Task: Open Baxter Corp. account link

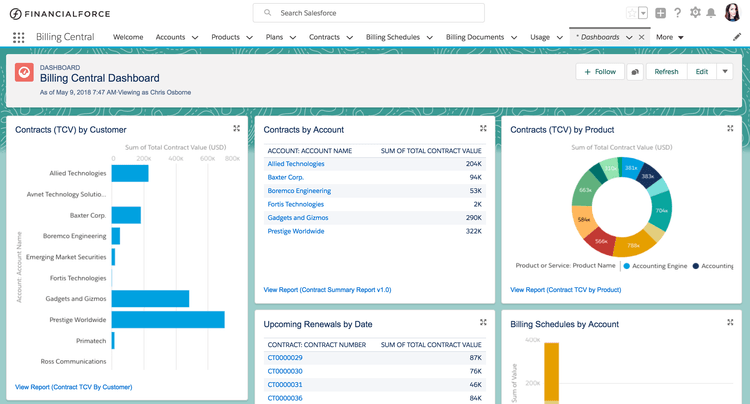Action: coord(286,177)
